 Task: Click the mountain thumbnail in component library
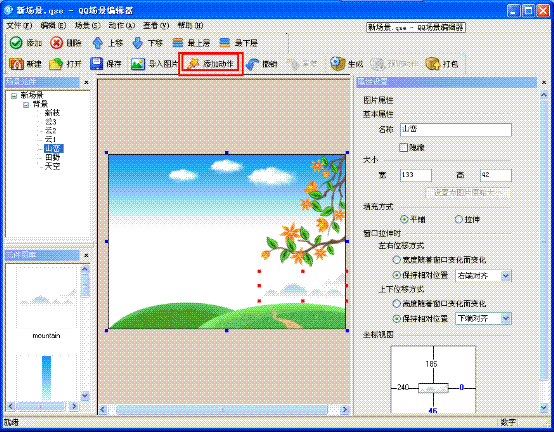(46, 297)
